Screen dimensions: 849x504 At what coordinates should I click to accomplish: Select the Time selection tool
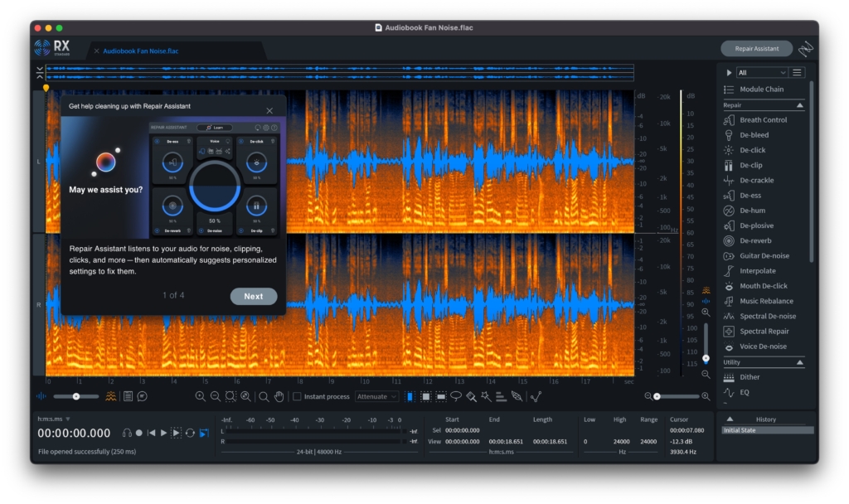[x=410, y=397]
